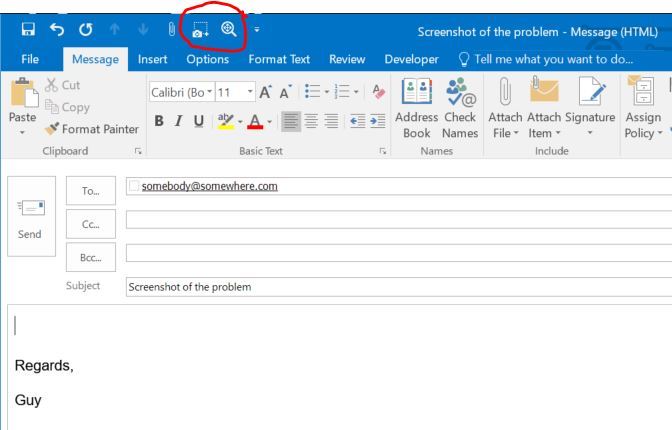The image size is (672, 430).
Task: Open the Developer tab
Action: tap(411, 59)
